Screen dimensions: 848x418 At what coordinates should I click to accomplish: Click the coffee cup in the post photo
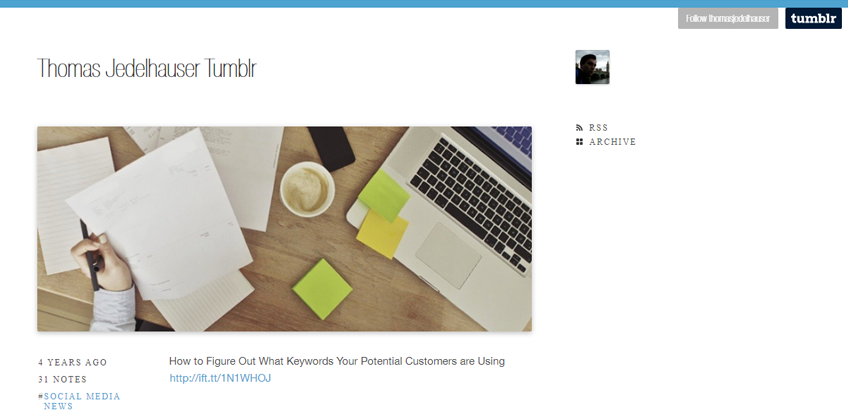307,189
